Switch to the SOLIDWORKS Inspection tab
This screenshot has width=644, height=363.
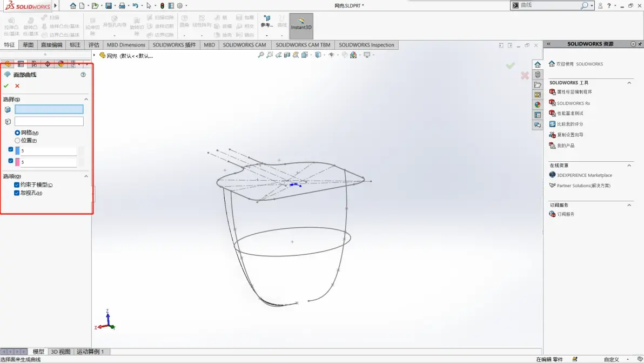366,45
